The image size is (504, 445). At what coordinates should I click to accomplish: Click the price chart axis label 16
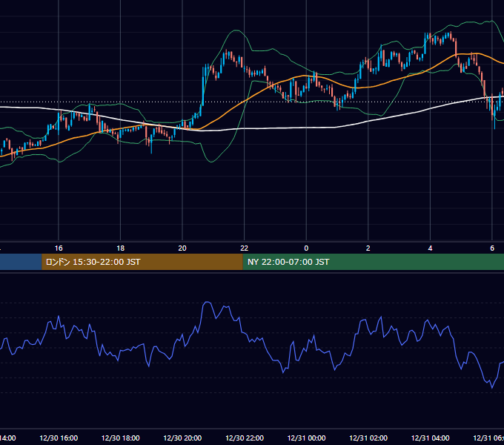coord(59,248)
